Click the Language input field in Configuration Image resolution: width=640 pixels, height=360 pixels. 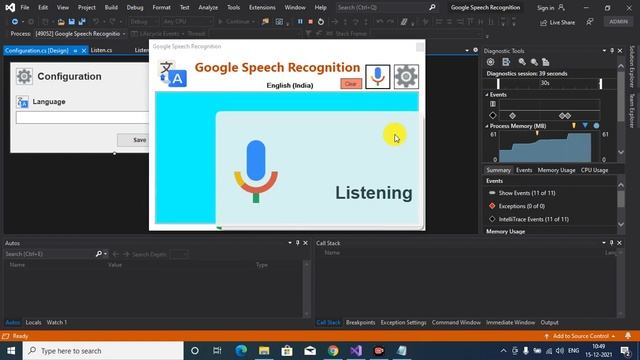click(x=82, y=118)
